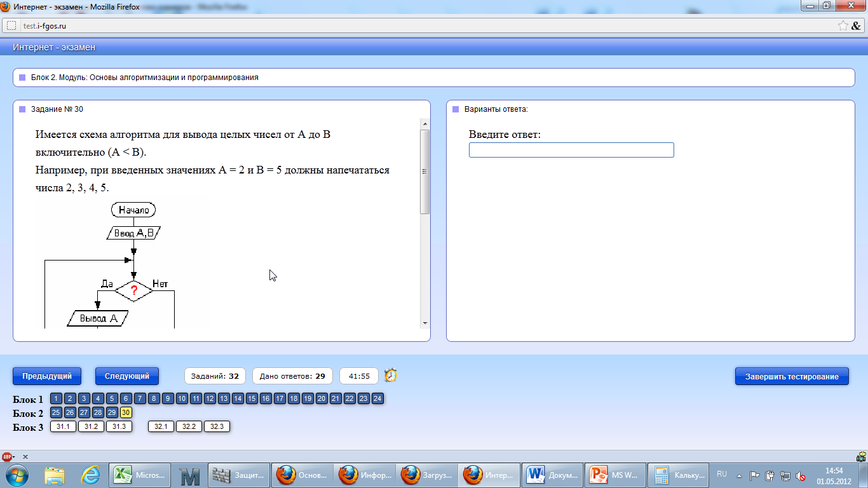Click the question panel vertical scrollbar thumb
The image size is (868, 488).
pyautogui.click(x=424, y=172)
